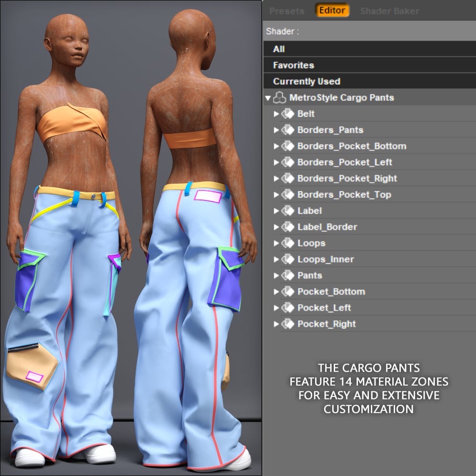This screenshot has width=476, height=476.
Task: Select the Belt surface name
Action: tap(306, 114)
